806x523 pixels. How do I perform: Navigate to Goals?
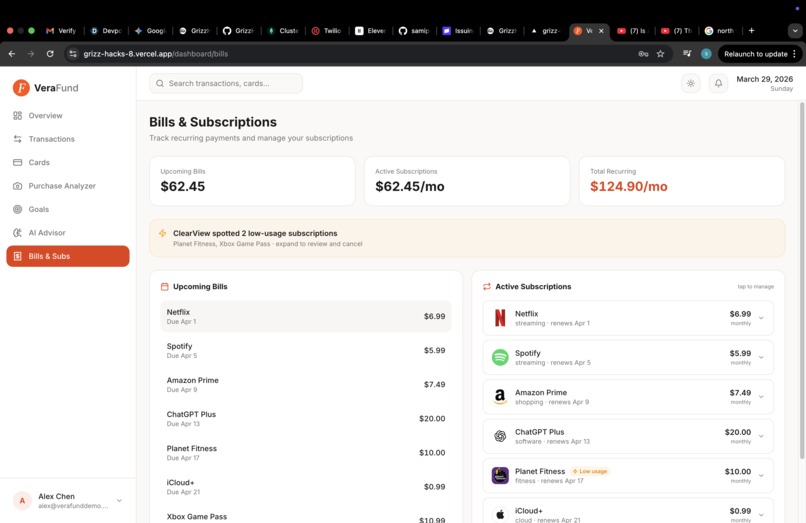coord(68,209)
